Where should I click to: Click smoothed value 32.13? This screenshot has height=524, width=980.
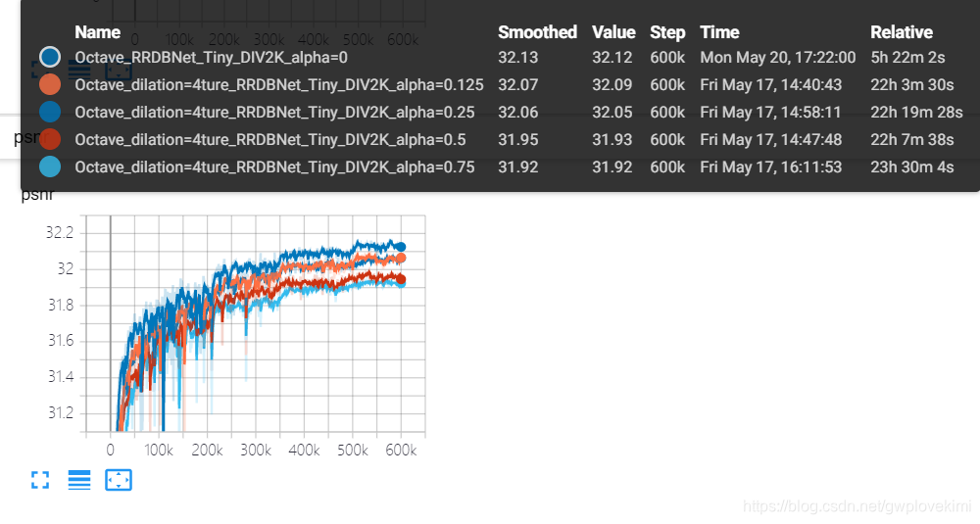(x=518, y=58)
